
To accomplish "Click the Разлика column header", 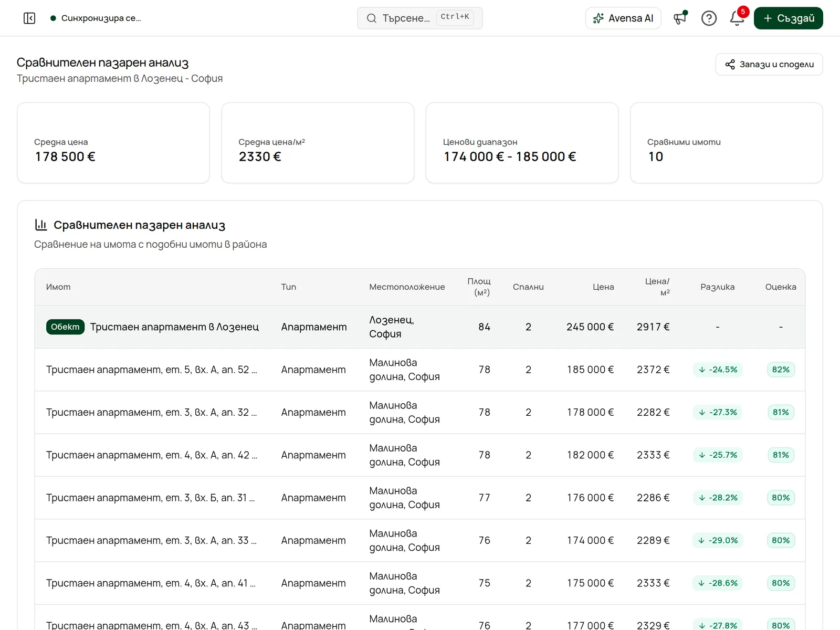I will click(718, 287).
